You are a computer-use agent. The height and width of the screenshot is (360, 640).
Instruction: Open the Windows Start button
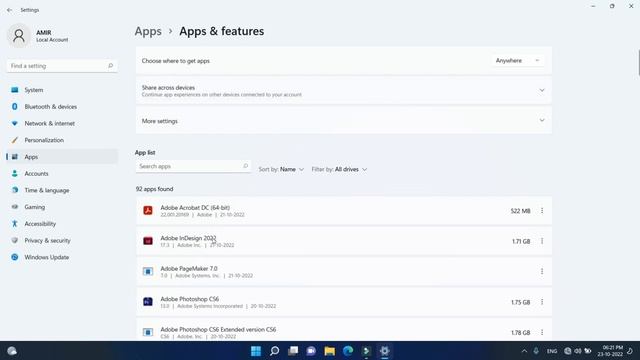(x=256, y=351)
